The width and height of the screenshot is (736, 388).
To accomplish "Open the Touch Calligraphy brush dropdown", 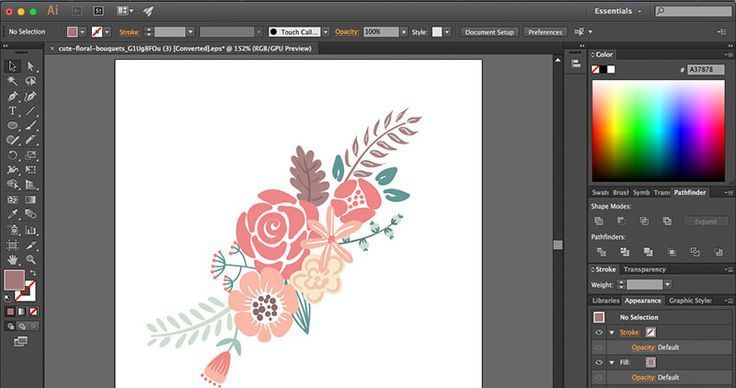I will 325,32.
